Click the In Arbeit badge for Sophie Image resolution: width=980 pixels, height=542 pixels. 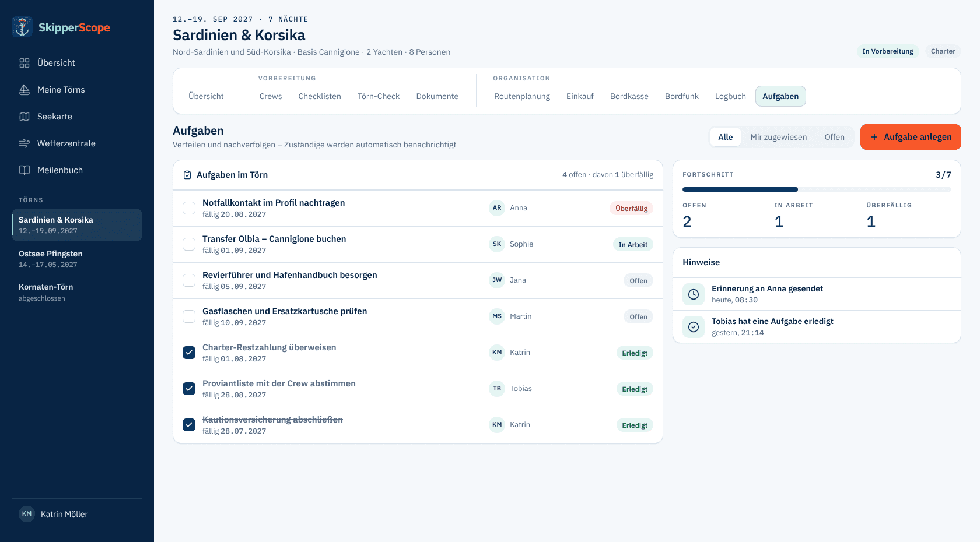click(x=633, y=244)
